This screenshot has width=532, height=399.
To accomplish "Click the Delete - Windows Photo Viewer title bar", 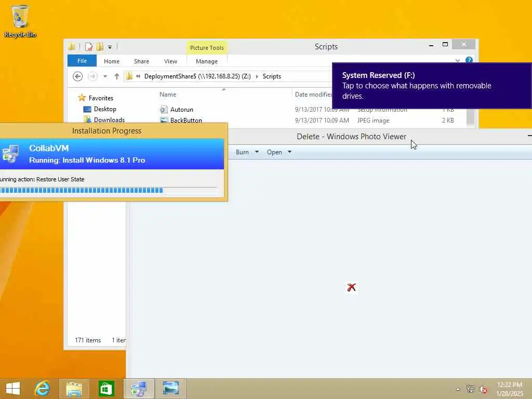I will click(x=351, y=137).
